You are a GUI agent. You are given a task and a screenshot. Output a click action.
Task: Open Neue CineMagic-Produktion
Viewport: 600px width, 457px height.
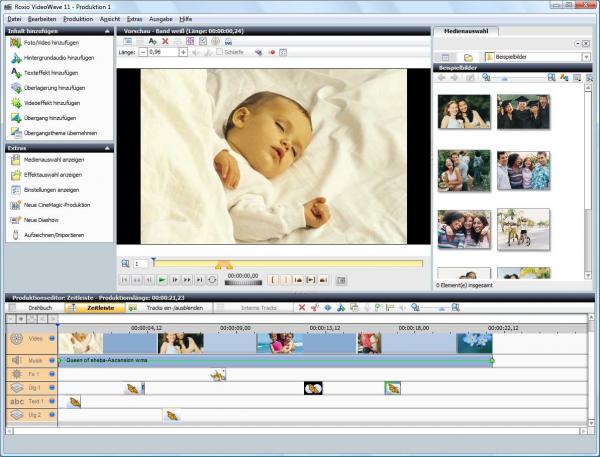[x=55, y=204]
